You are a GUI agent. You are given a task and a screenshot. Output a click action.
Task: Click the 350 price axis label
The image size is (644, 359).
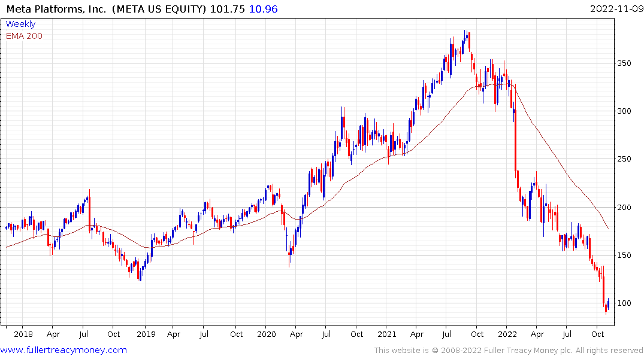[x=624, y=63]
